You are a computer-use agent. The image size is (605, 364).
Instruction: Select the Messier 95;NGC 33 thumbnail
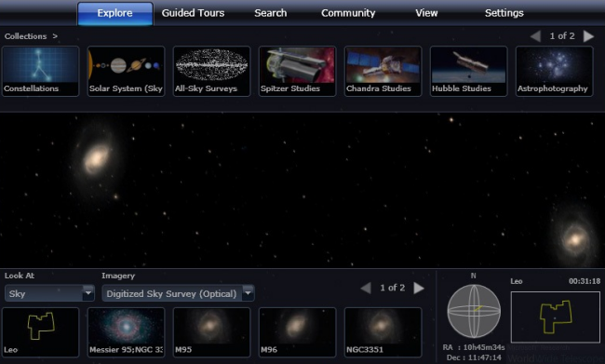point(127,332)
